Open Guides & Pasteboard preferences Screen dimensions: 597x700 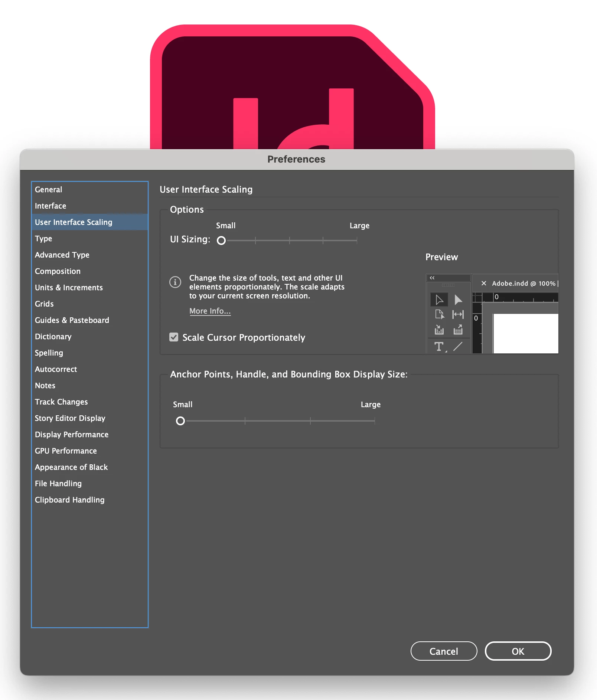click(x=90, y=320)
